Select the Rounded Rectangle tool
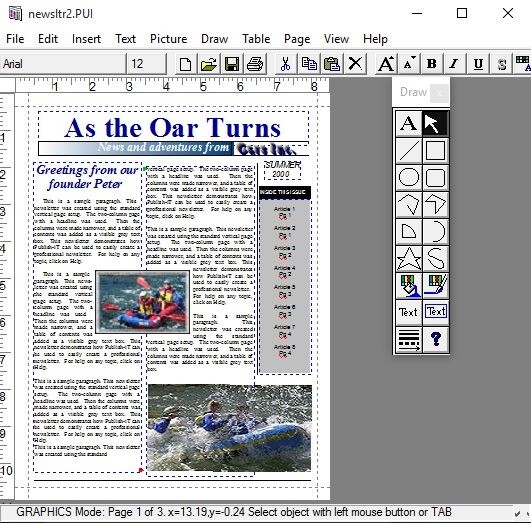Image resolution: width=531 pixels, height=523 pixels. 436,177
